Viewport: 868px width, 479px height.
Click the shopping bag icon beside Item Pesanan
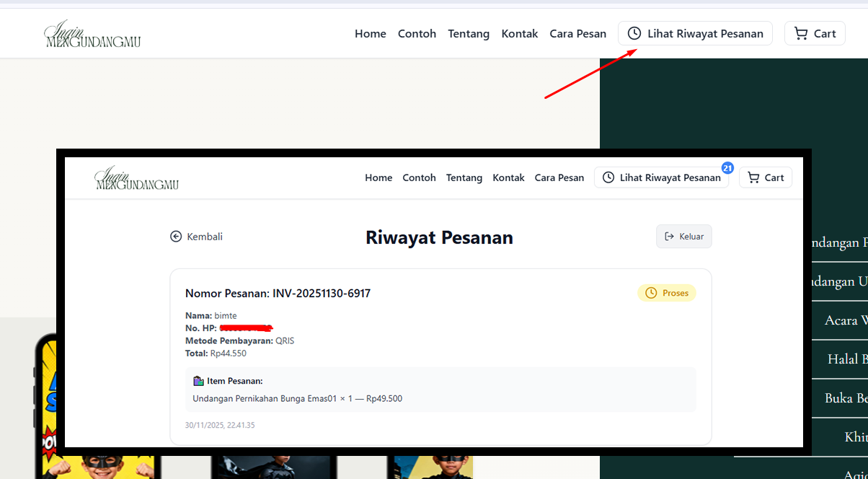[x=198, y=381]
